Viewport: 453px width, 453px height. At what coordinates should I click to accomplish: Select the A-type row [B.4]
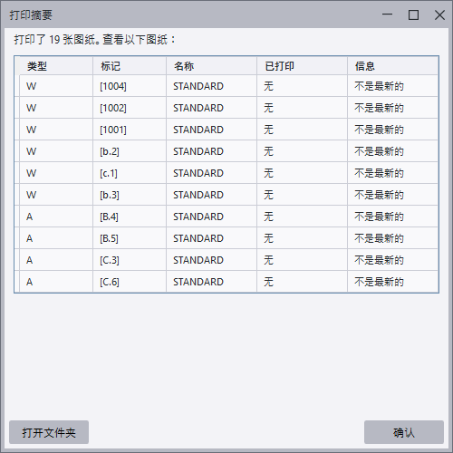pos(229,217)
